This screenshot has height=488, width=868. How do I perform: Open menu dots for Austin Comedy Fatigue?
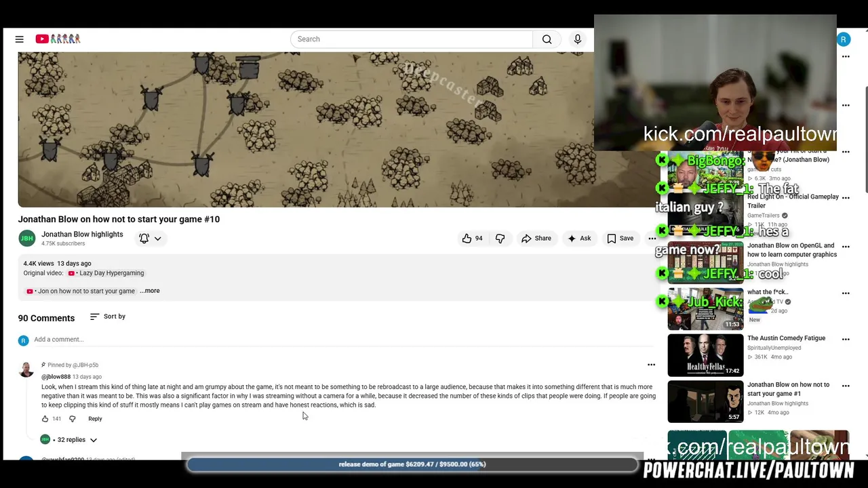click(846, 340)
